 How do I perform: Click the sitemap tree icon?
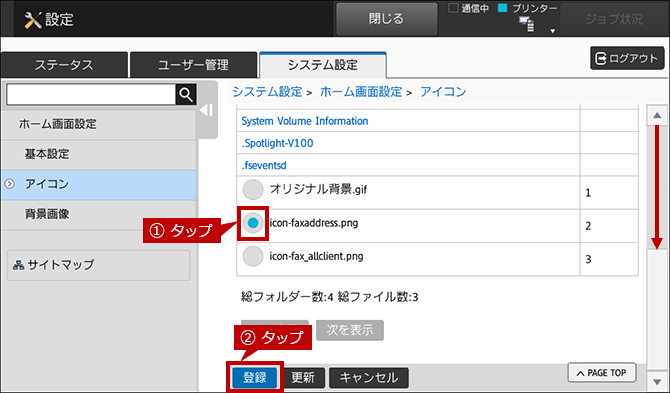point(18,265)
